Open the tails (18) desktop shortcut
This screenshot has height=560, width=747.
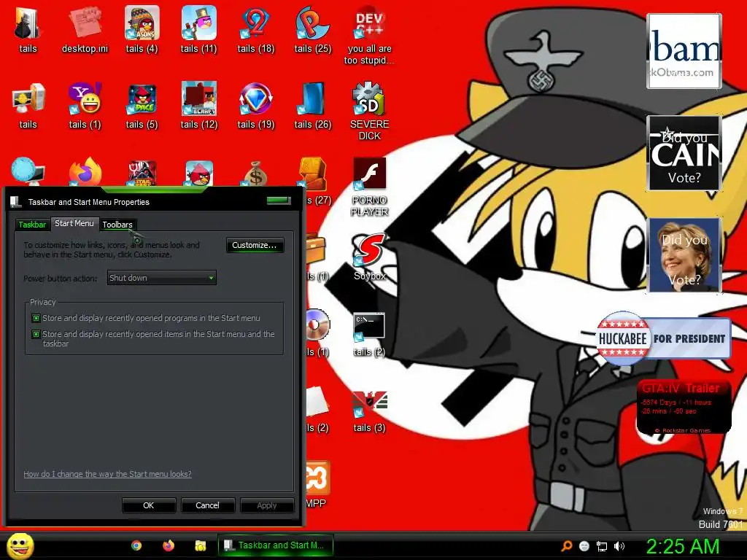tap(256, 30)
